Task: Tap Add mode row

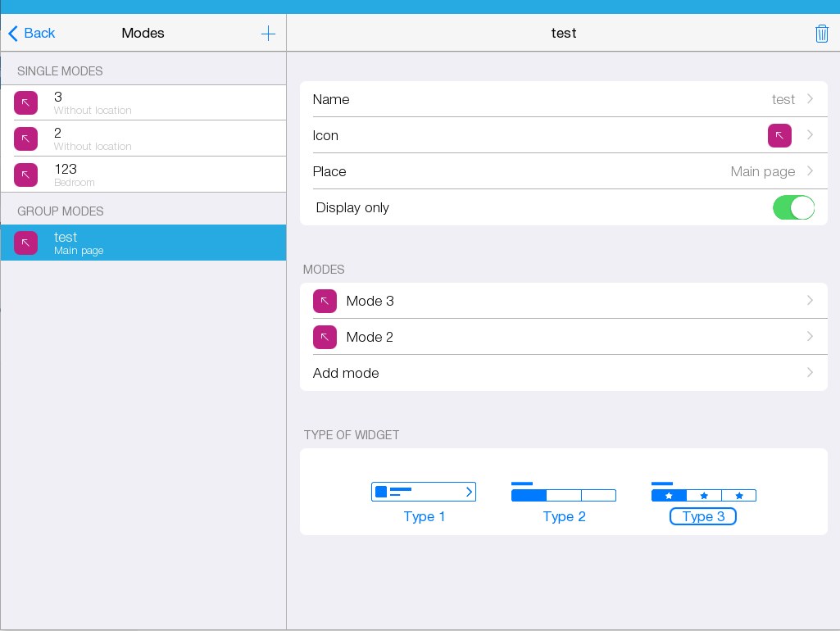Action: tap(563, 373)
